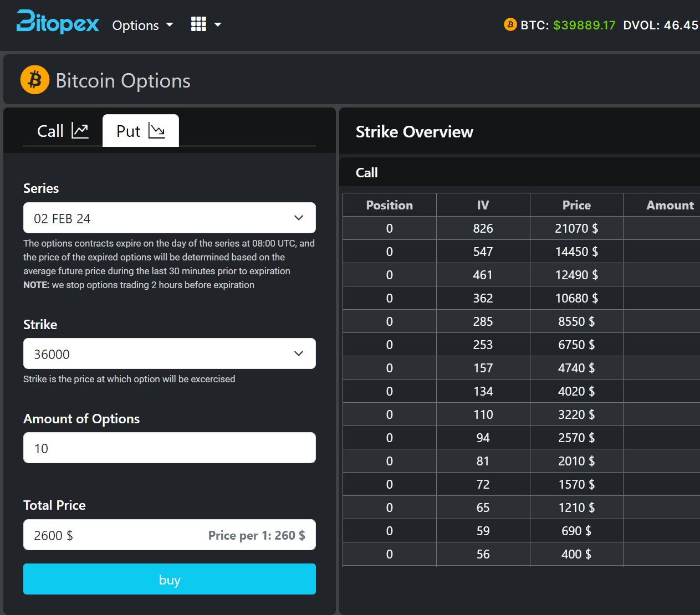Click the orange Bitcoin icon beside the BTC price
The height and width of the screenshot is (615, 700).
click(x=510, y=25)
